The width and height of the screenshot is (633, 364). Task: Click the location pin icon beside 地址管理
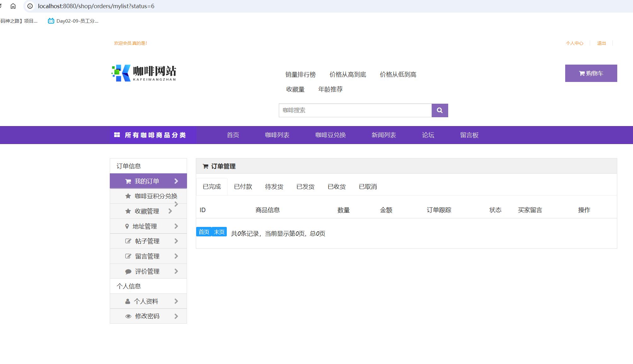click(x=127, y=226)
